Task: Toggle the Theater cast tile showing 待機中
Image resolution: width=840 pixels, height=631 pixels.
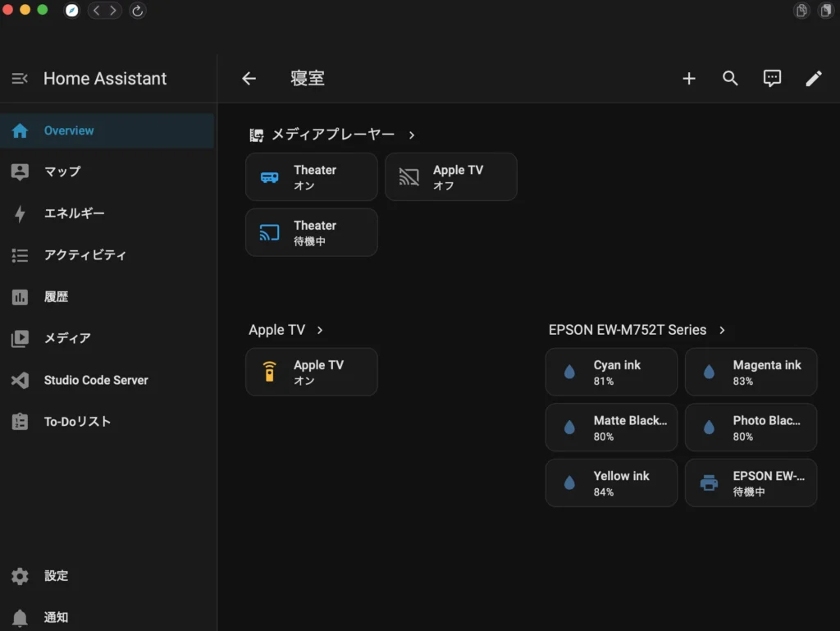Action: click(x=312, y=232)
